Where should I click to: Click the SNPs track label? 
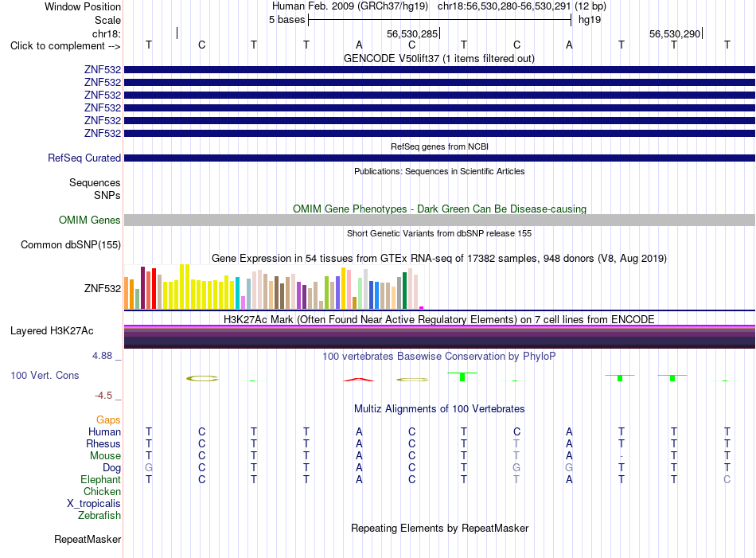[107, 195]
